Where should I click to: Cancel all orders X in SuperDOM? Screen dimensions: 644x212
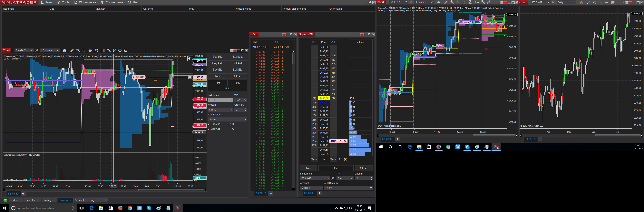click(345, 159)
